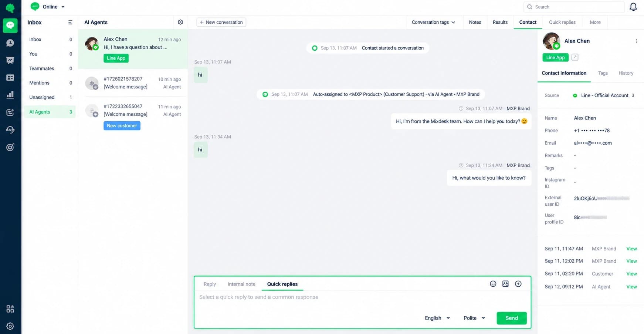
Task: Expand the Conversation tags dropdown
Action: click(433, 22)
